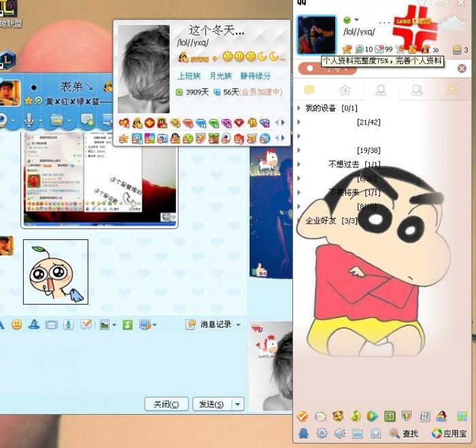Open send options arrow beside 发送
The image size is (476, 448).
(238, 404)
